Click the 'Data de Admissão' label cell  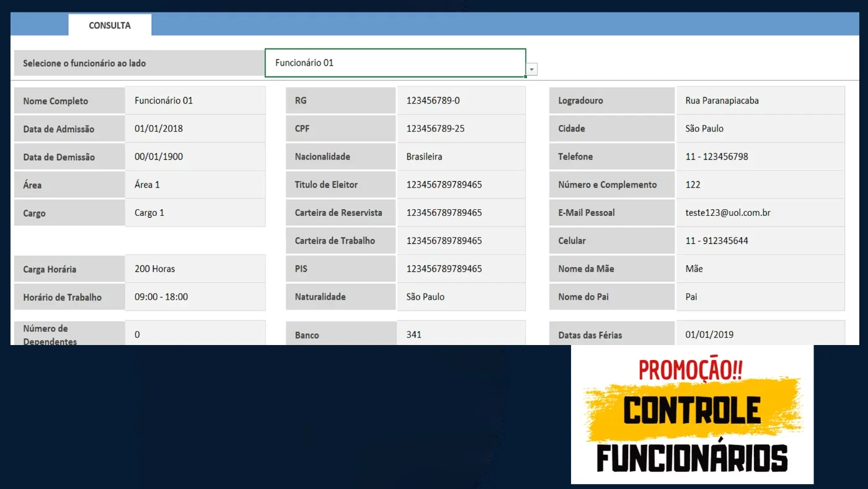click(x=69, y=129)
